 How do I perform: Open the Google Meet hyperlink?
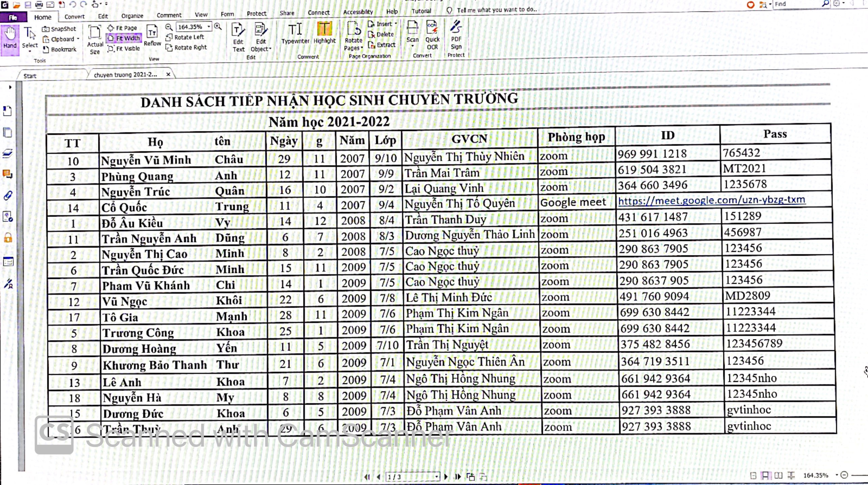point(711,200)
